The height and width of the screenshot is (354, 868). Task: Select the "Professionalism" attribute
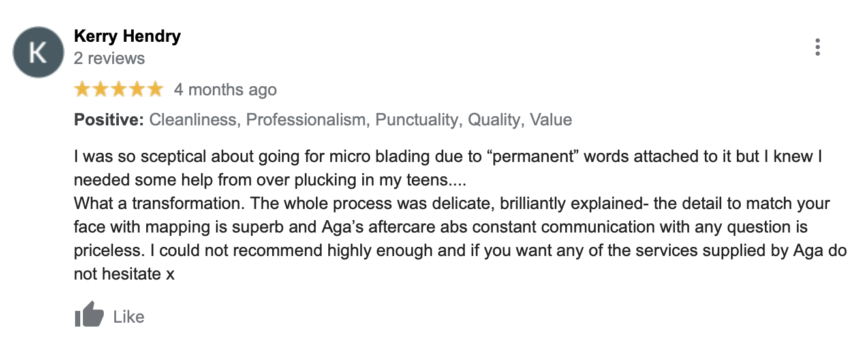[x=306, y=120]
